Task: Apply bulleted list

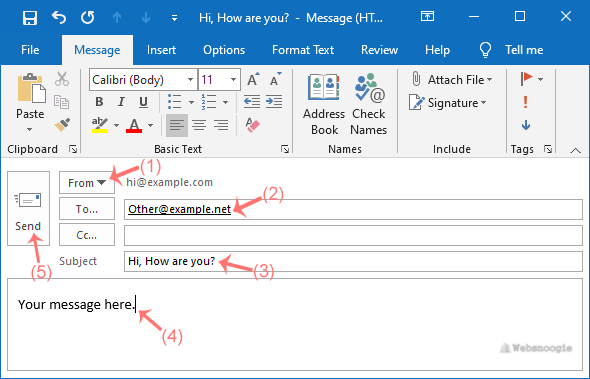Action: click(174, 102)
